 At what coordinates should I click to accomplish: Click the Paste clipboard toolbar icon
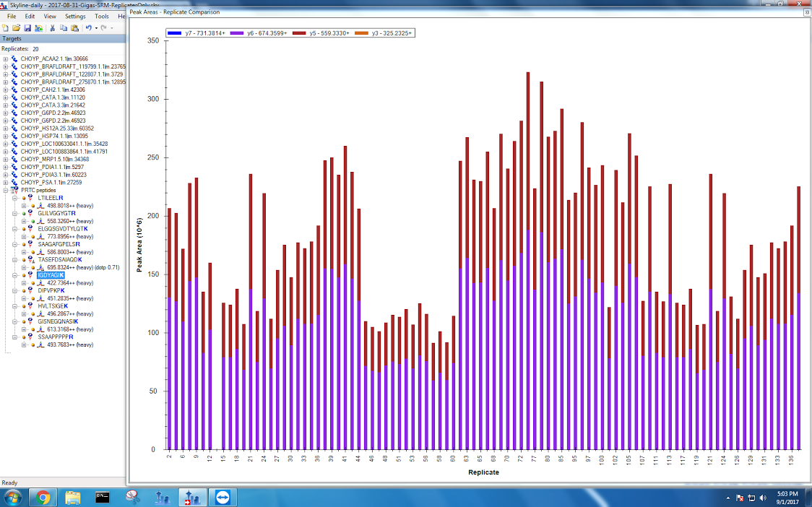click(74, 27)
